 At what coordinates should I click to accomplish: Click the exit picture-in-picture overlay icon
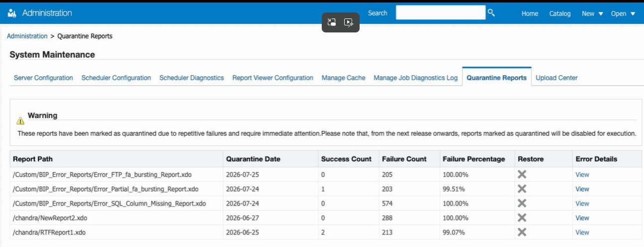click(x=332, y=22)
